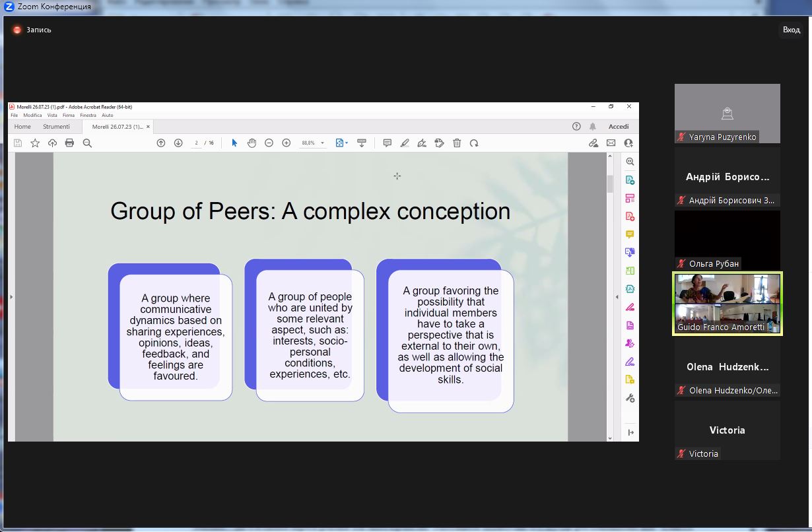
Task: Open the Modifica menu
Action: (x=32, y=116)
